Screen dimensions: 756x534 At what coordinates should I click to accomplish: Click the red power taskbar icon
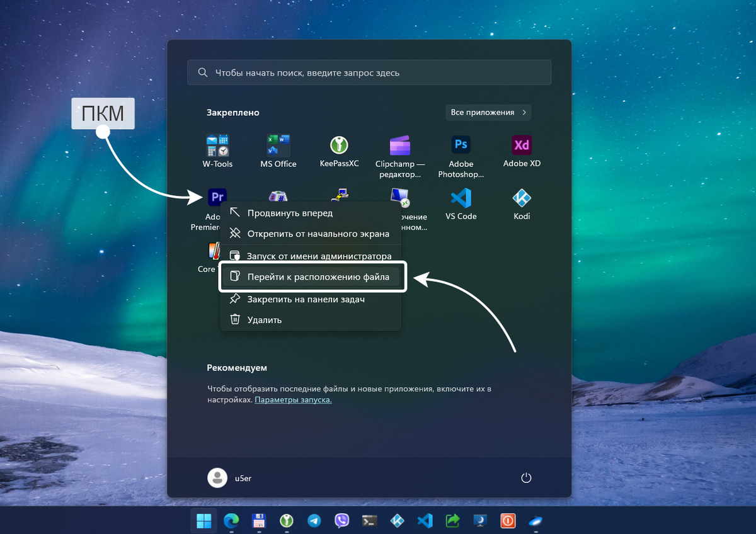point(508,521)
